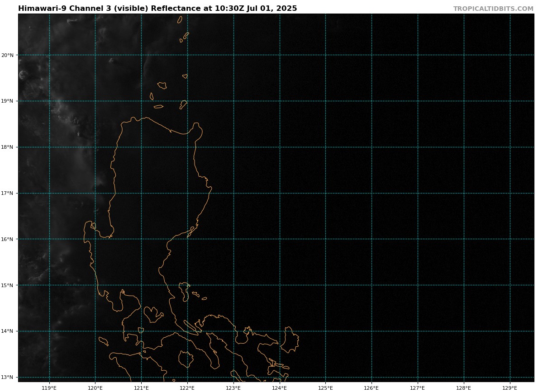The width and height of the screenshot is (543, 392).
Task: Click the 18°N latitude label
Action: point(7,147)
